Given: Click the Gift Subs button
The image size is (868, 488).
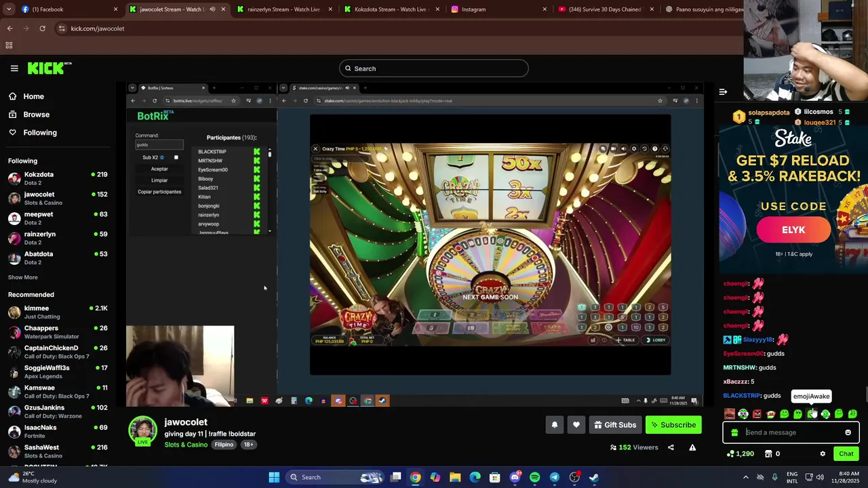Looking at the screenshot, I should 615,425.
